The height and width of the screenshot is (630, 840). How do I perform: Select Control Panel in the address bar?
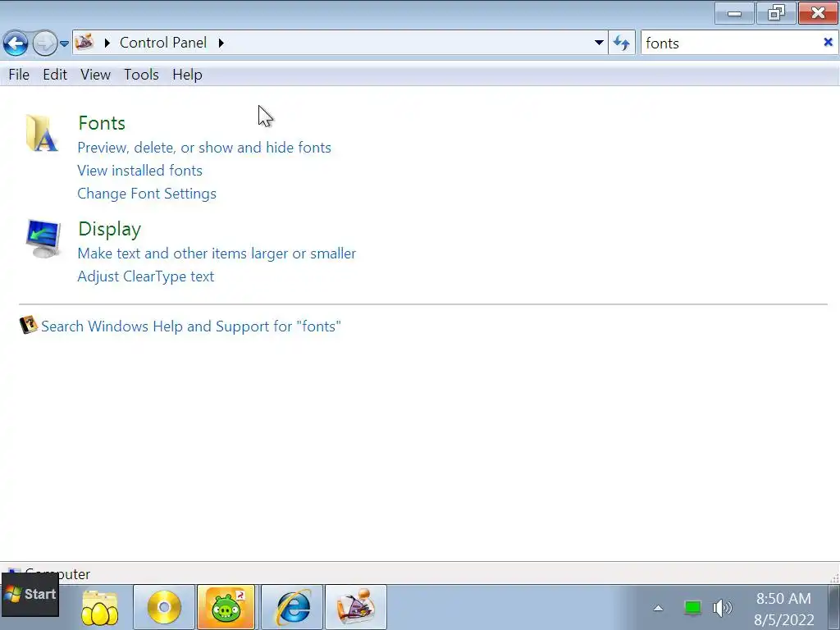(x=163, y=43)
